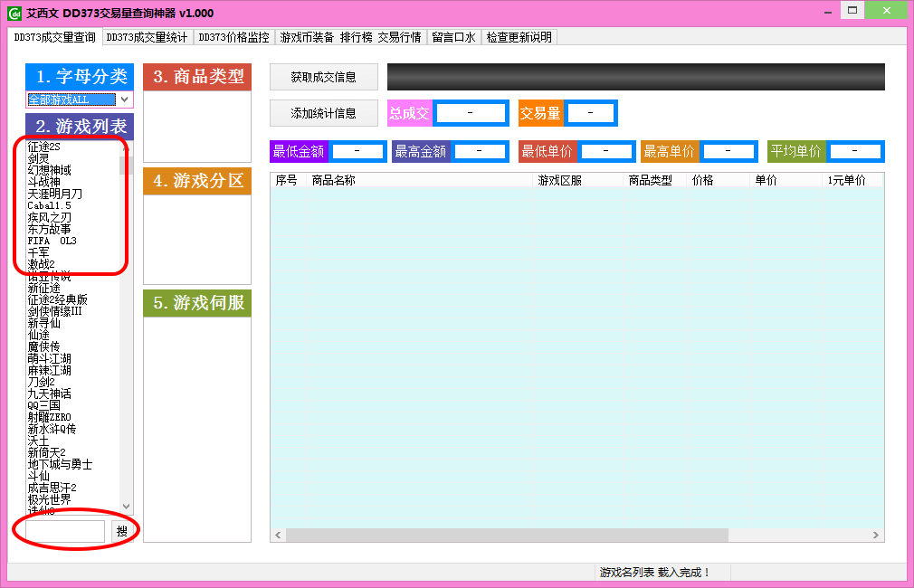
Task: Click game list scrollbar down arrow
Action: (126, 507)
